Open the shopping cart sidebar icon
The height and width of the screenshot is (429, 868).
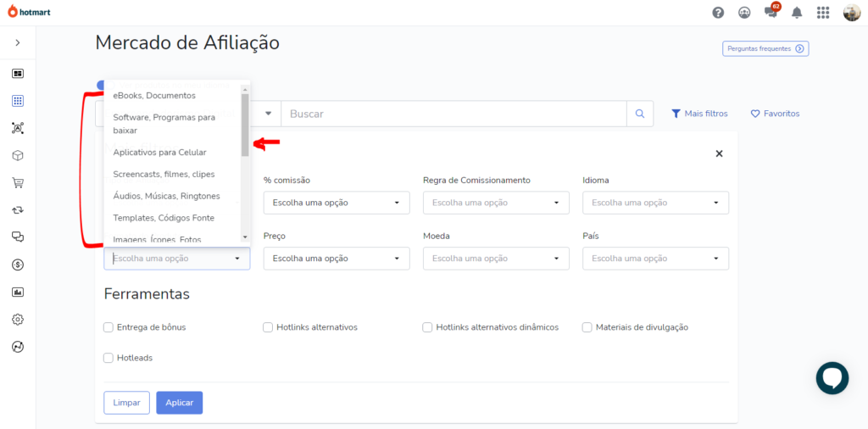pos(18,182)
